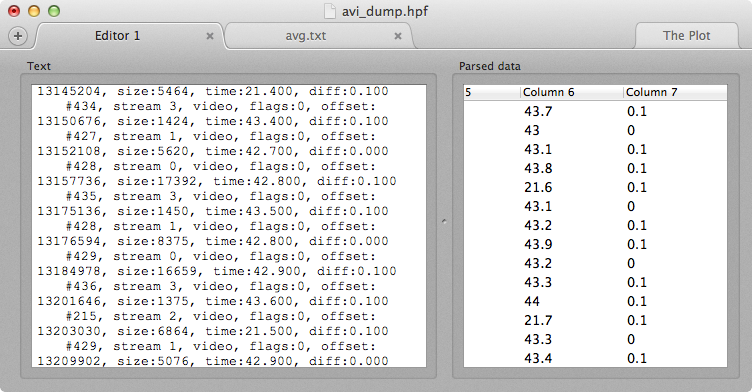Screen dimensions: 752x392
Task: Click the splitter handle between Text and Parsed data
Action: click(x=444, y=222)
